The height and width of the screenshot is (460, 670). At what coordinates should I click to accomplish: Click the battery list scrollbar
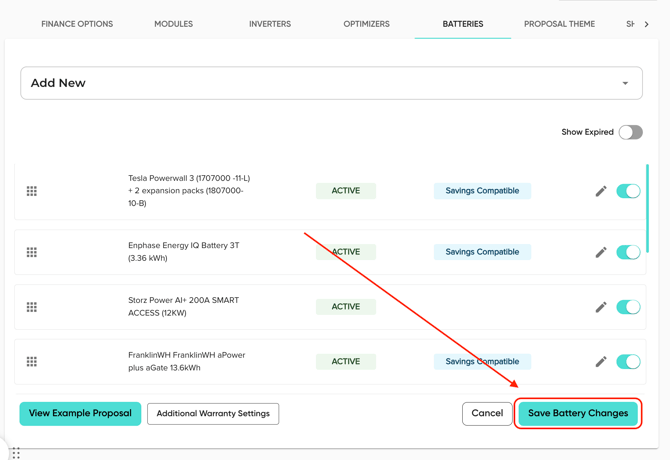648,208
